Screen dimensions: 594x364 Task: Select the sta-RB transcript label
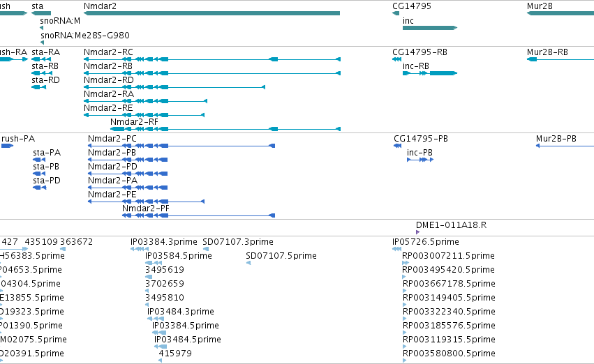pos(45,66)
